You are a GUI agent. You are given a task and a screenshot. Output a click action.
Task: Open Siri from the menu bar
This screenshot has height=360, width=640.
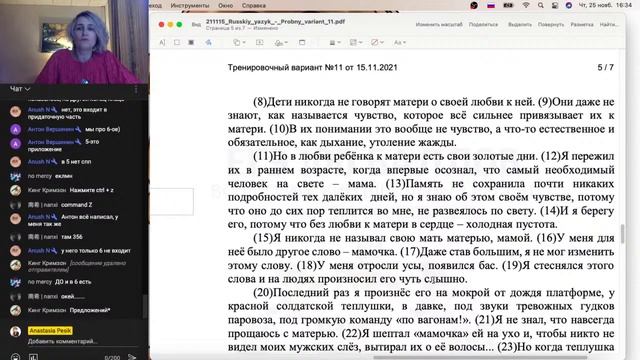pyautogui.click(x=569, y=5)
